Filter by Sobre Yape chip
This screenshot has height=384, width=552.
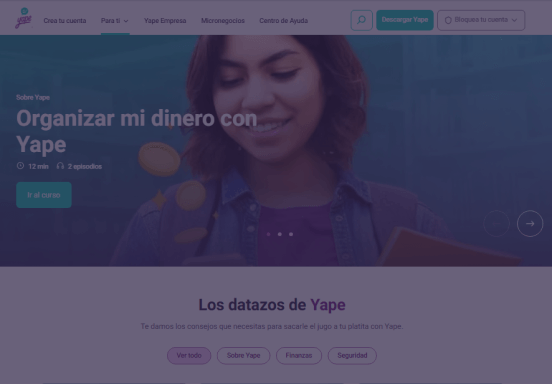[x=243, y=355]
